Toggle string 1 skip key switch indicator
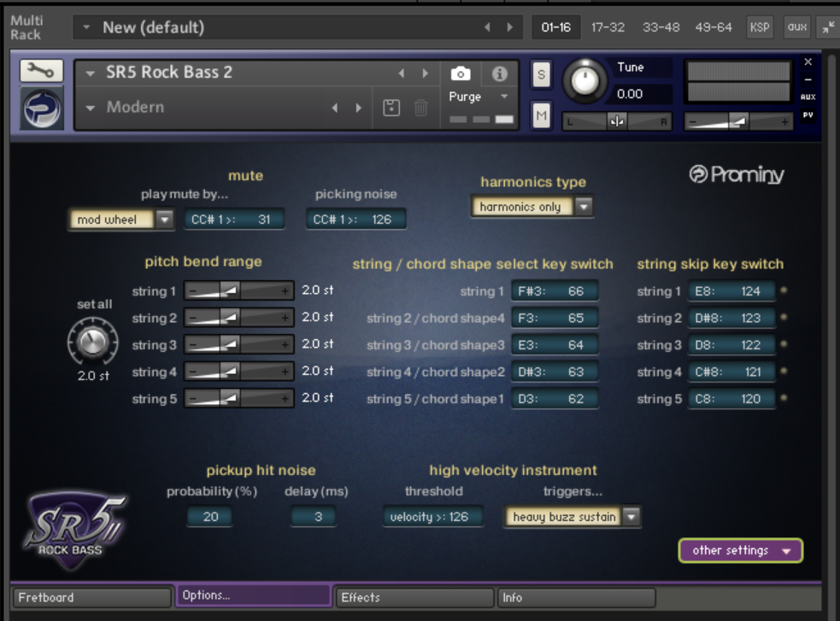This screenshot has height=621, width=840. click(784, 290)
